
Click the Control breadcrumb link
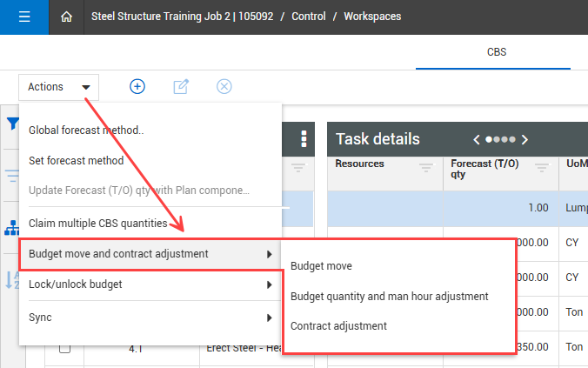pos(309,17)
